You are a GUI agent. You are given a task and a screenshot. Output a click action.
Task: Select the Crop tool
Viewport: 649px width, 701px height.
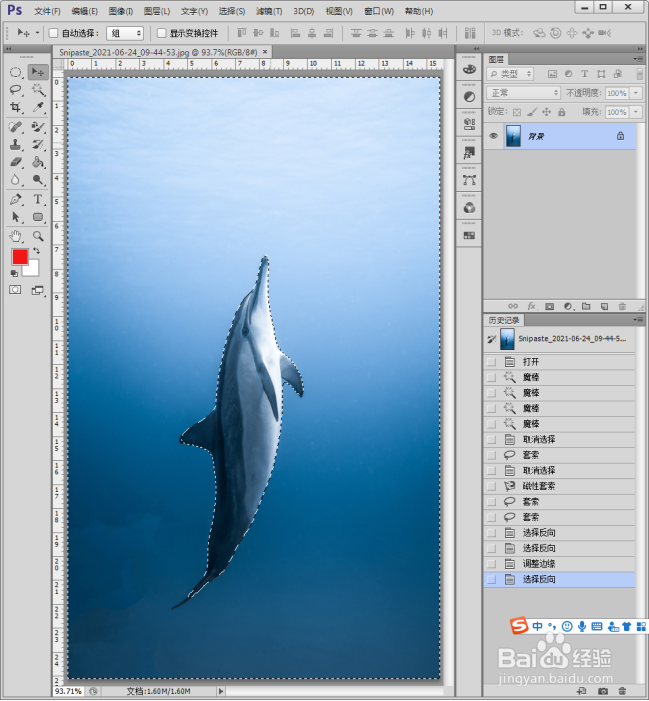(16, 108)
